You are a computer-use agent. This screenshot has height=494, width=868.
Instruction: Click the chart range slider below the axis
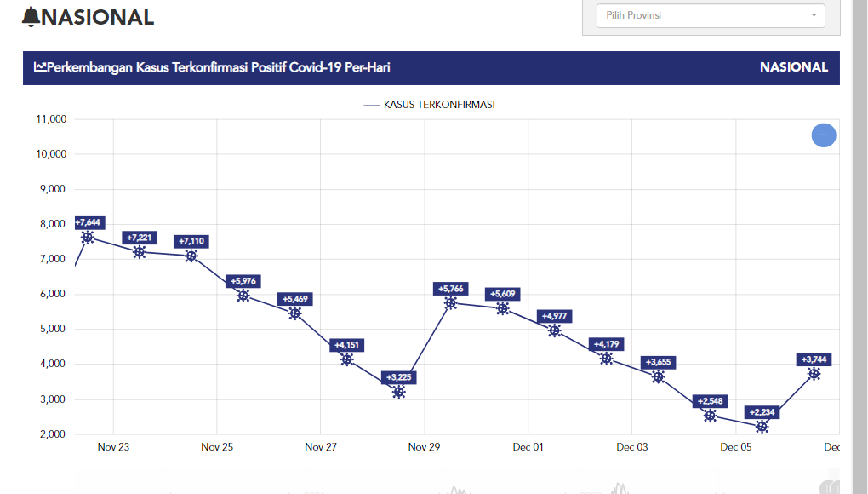456,484
